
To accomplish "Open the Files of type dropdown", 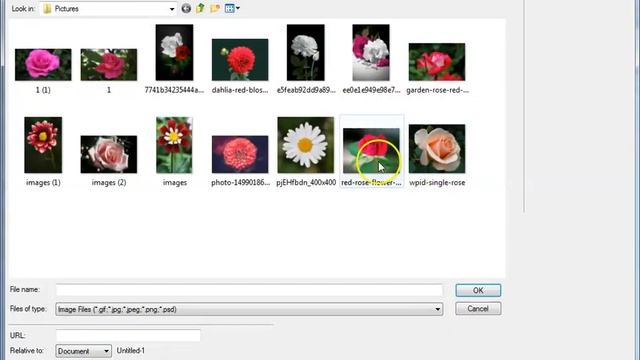I will tap(438, 309).
